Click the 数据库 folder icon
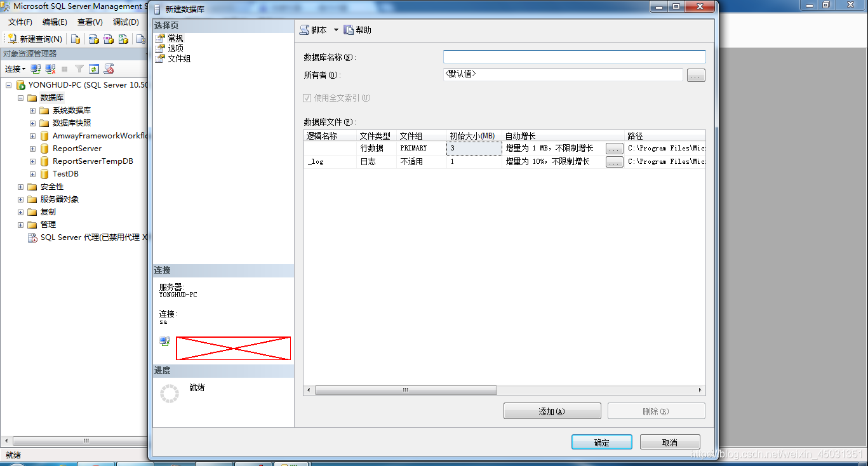Image resolution: width=868 pixels, height=466 pixels. coord(32,98)
